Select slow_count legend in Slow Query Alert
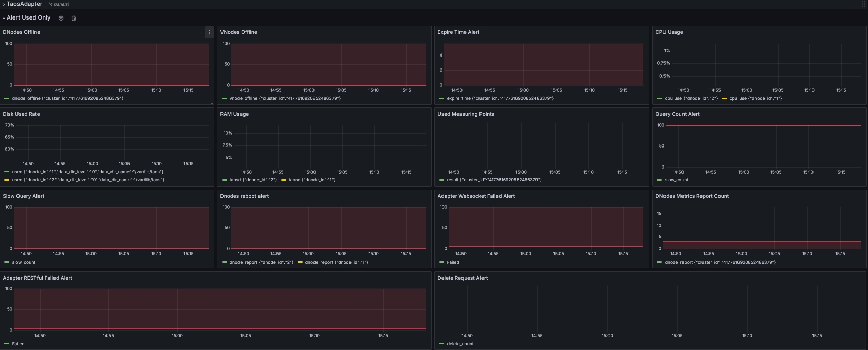Viewport: 868px width, 350px height. [x=24, y=262]
